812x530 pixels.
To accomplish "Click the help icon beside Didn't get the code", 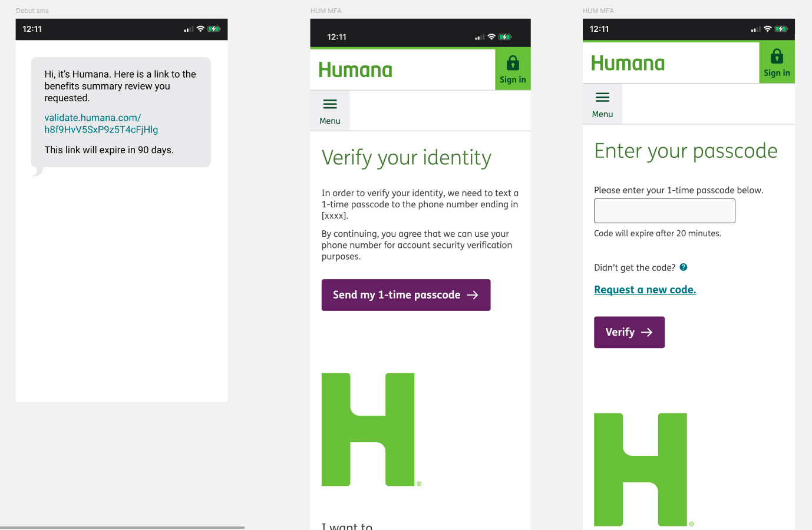I will pyautogui.click(x=684, y=267).
